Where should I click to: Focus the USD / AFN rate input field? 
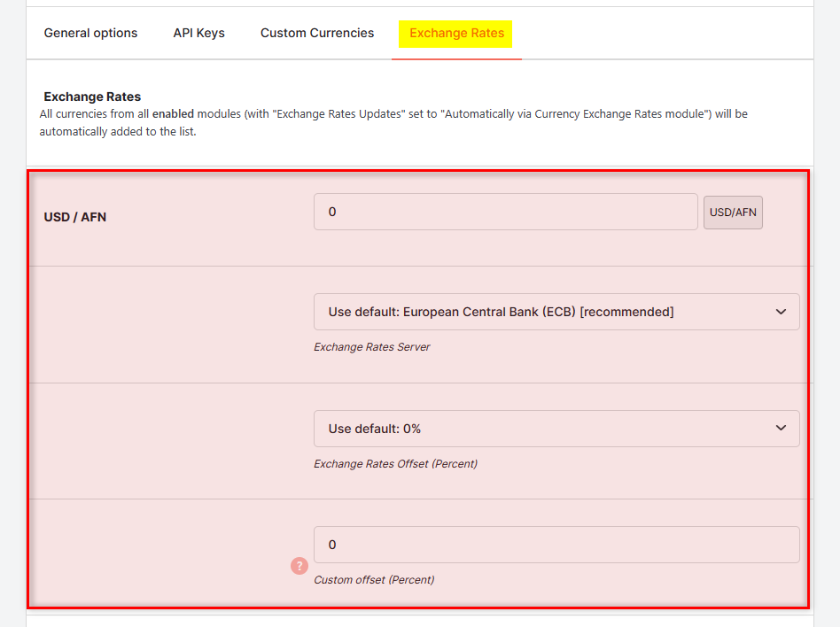[x=506, y=212]
